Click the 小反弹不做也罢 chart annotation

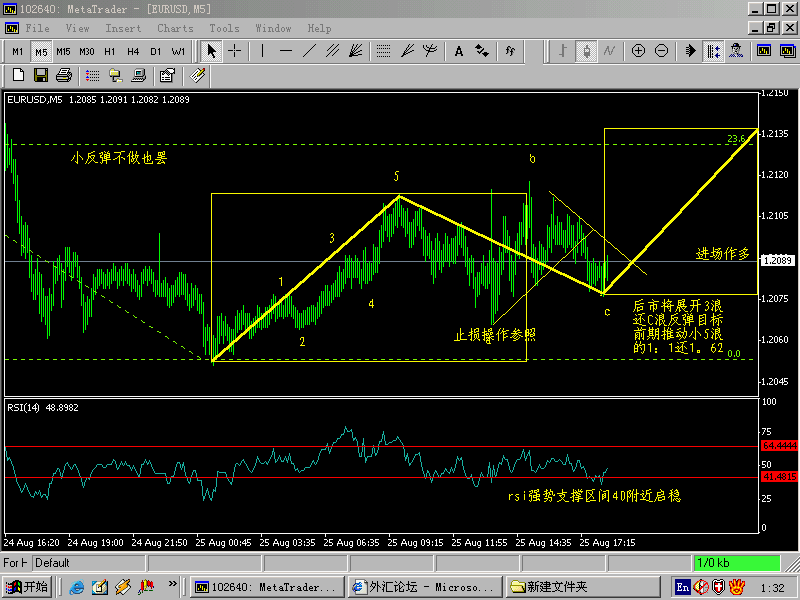119,158
